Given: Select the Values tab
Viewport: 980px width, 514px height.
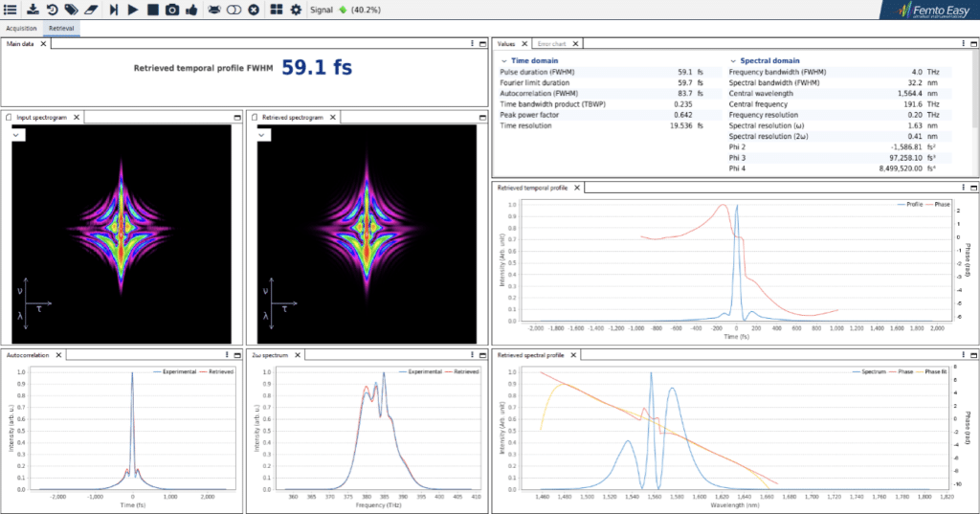Looking at the screenshot, I should (506, 44).
